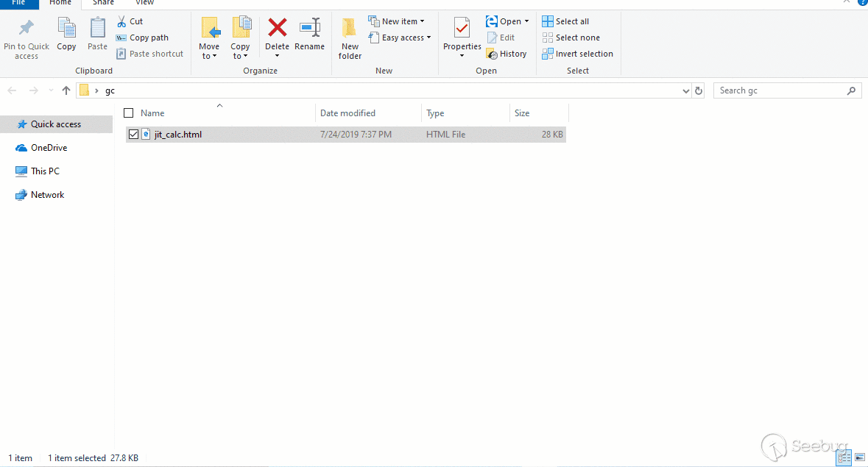Expand the address bar history dropdown

tap(686, 90)
